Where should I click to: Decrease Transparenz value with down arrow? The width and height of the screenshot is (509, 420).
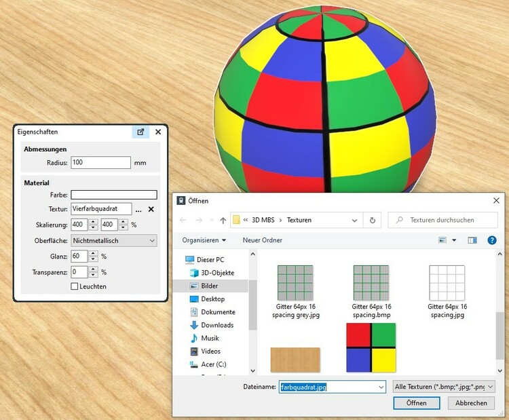(93, 275)
